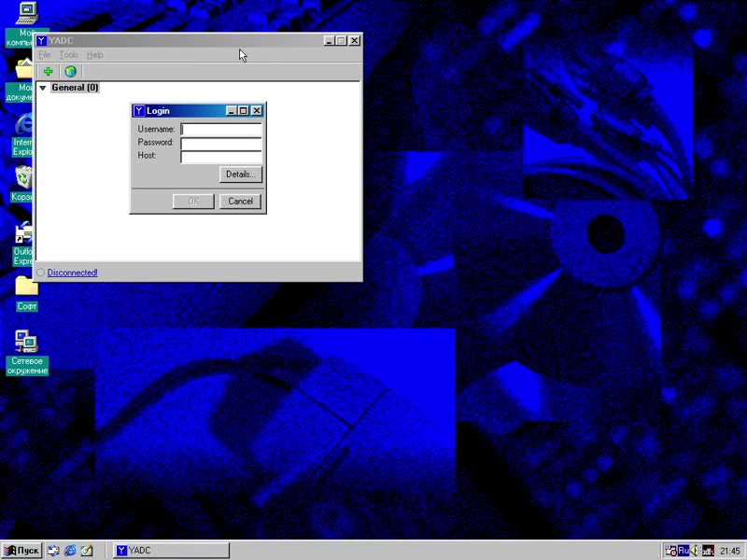Click the globe icon in YADC toolbar
Image resolution: width=747 pixels, height=560 pixels.
[x=70, y=72]
